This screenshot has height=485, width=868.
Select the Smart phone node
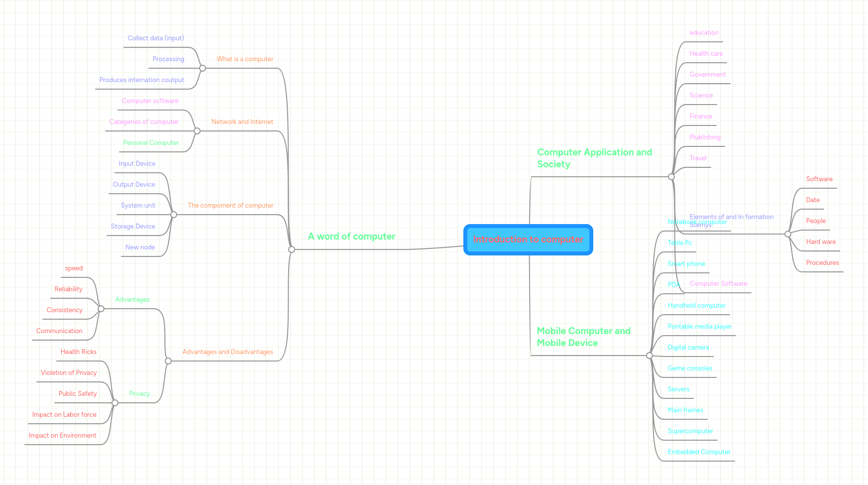(686, 263)
